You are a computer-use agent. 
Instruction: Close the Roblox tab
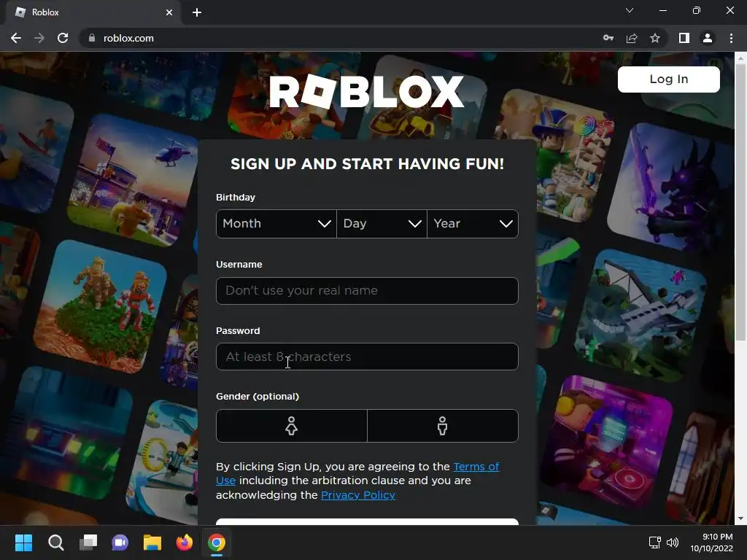point(169,12)
